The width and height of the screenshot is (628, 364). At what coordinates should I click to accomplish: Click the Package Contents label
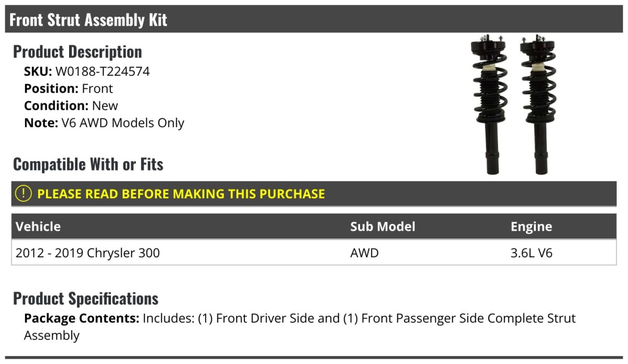[x=81, y=318]
